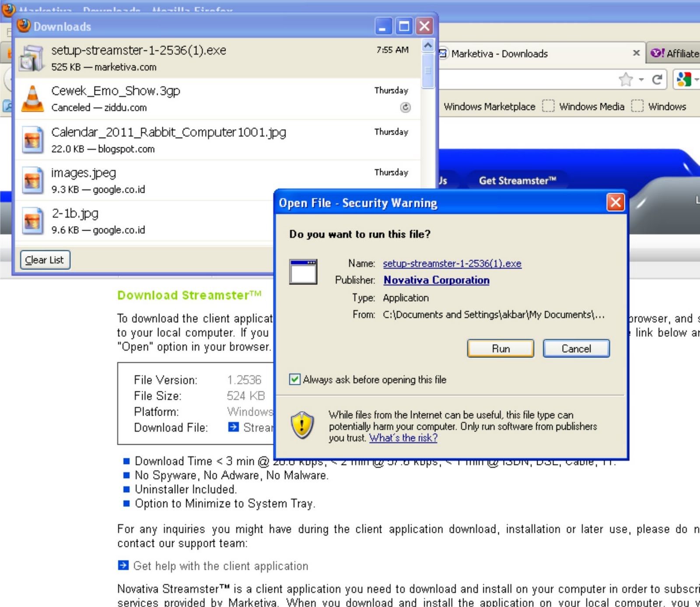Select setup-streamster-1-2536(1).exe file name in Downloads

(x=139, y=50)
